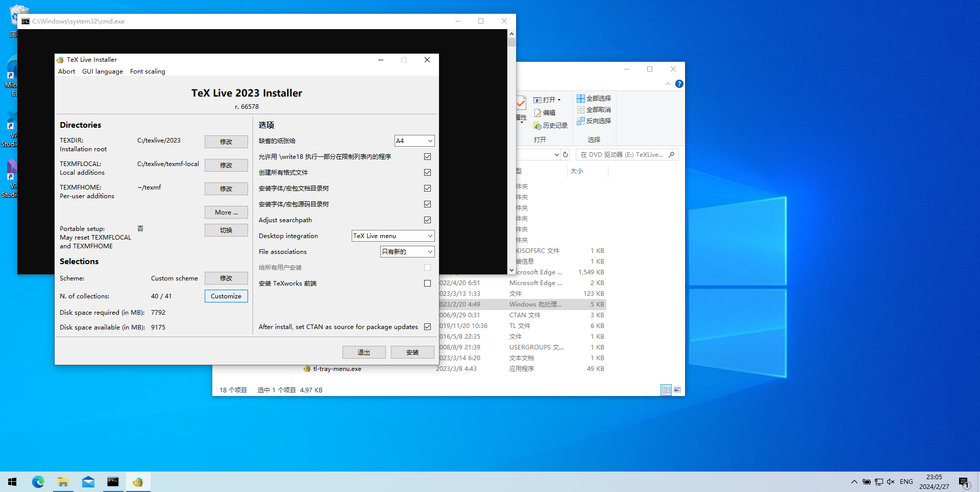Image resolution: width=980 pixels, height=492 pixels.
Task: Click the Customize collections button
Action: (x=226, y=296)
